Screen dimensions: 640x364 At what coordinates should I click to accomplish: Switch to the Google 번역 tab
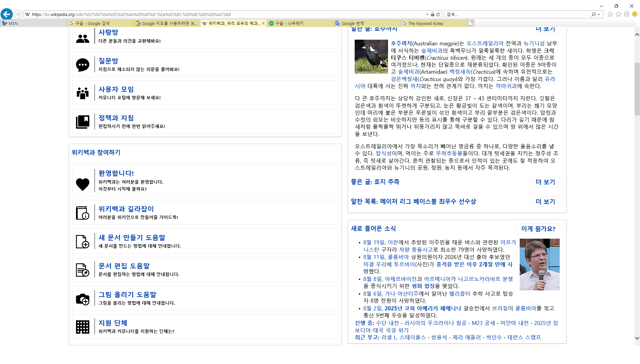pos(353,23)
